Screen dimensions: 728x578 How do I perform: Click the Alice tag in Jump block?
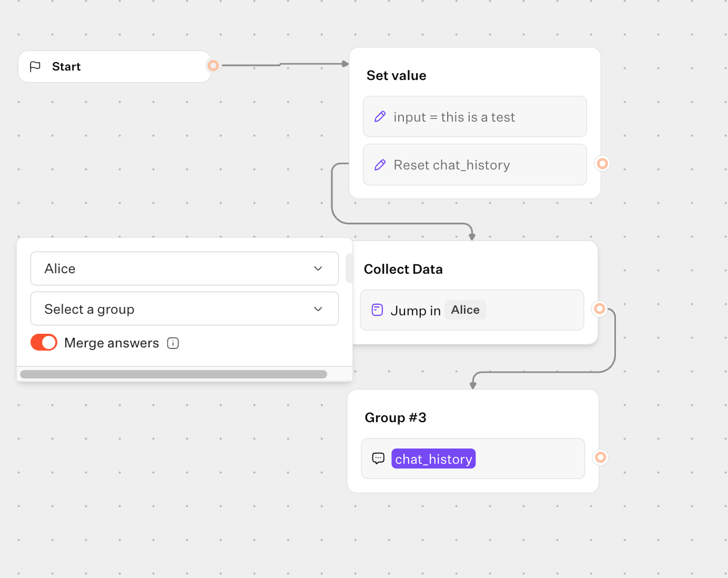pyautogui.click(x=465, y=310)
